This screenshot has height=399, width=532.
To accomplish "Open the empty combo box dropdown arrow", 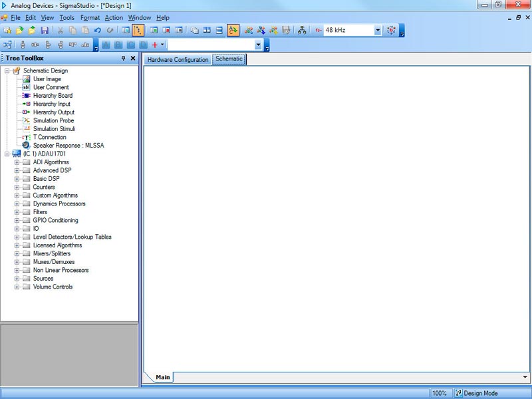I will point(258,45).
